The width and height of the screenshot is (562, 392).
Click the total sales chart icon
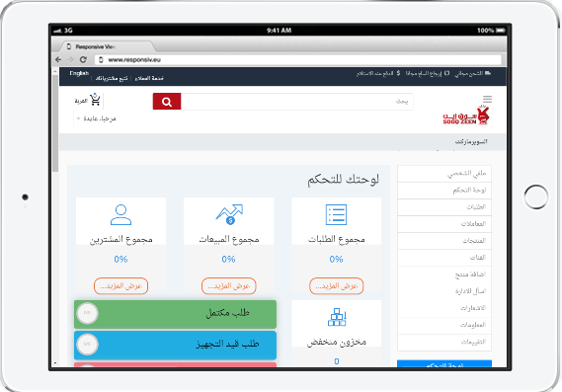[229, 214]
